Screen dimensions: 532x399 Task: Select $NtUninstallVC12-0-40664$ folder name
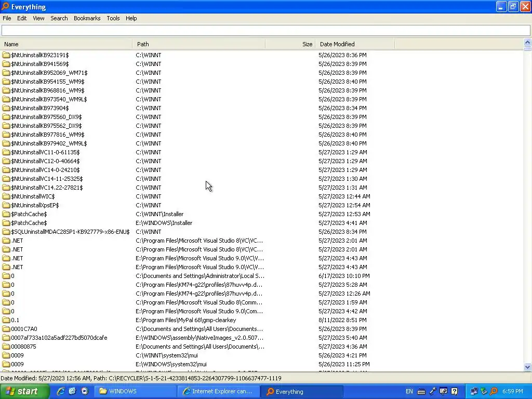pyautogui.click(x=46, y=161)
